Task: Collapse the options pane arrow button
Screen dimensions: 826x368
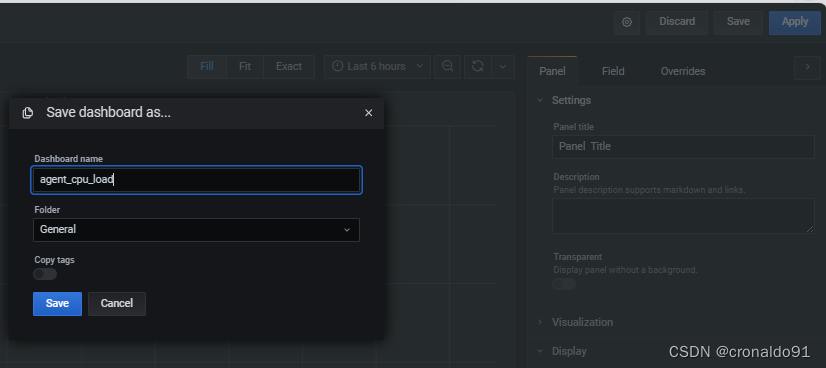Action: [x=807, y=67]
